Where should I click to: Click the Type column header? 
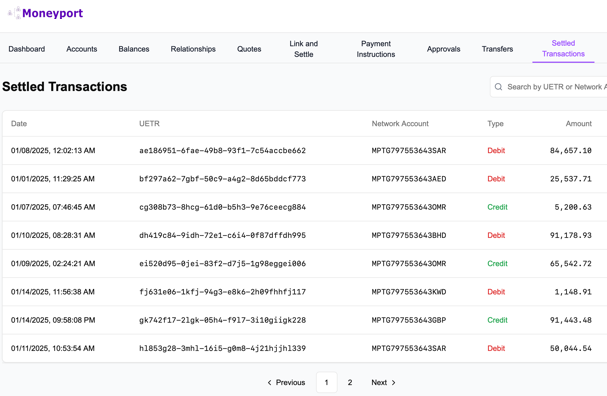(x=496, y=123)
